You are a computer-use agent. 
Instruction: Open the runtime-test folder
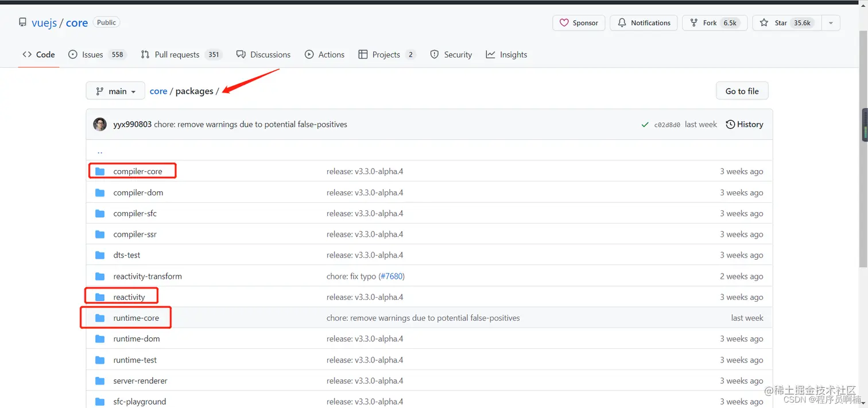click(x=135, y=360)
